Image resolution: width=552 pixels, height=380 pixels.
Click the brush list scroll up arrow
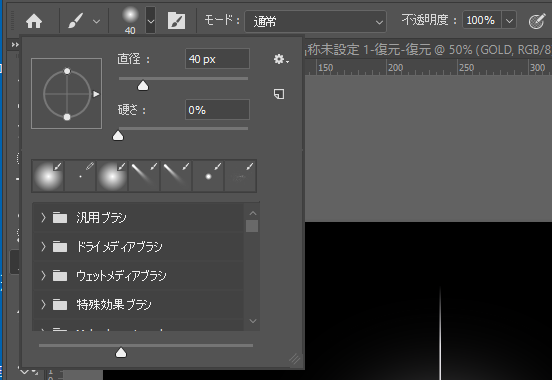pyautogui.click(x=252, y=213)
